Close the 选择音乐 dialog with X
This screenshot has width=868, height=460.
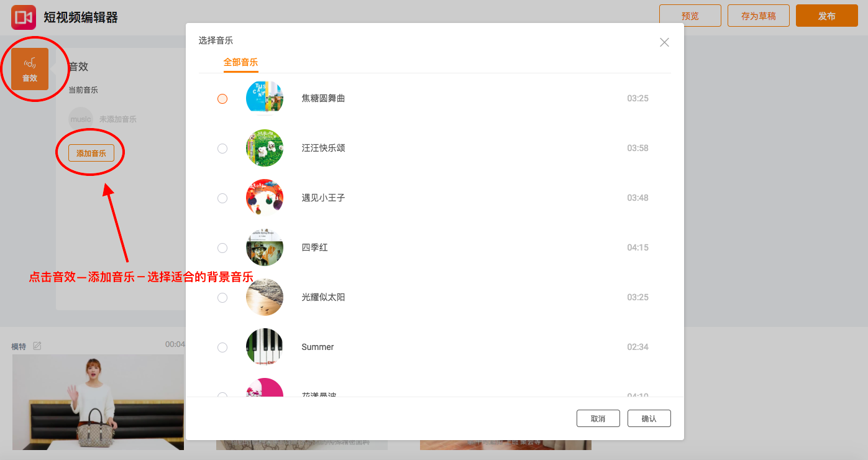point(664,42)
